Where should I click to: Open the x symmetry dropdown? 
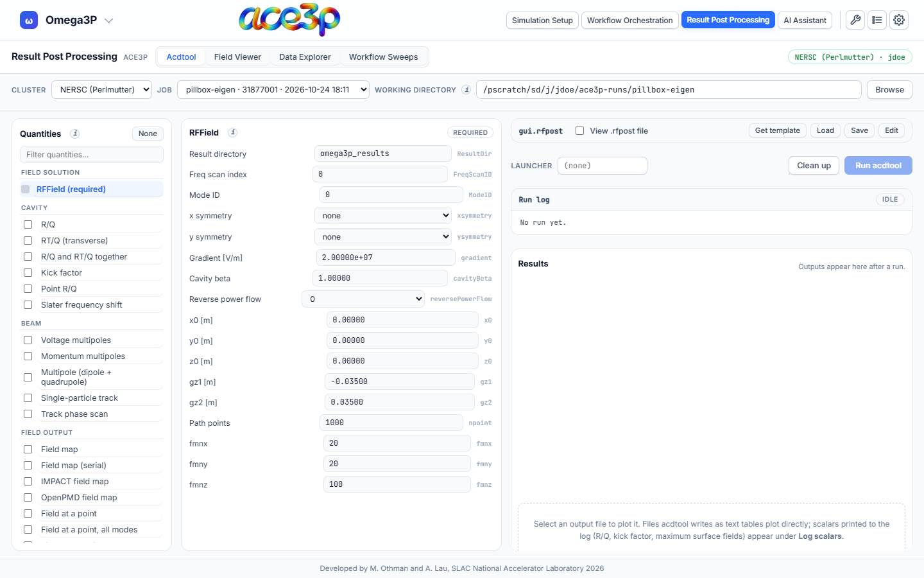coord(383,216)
